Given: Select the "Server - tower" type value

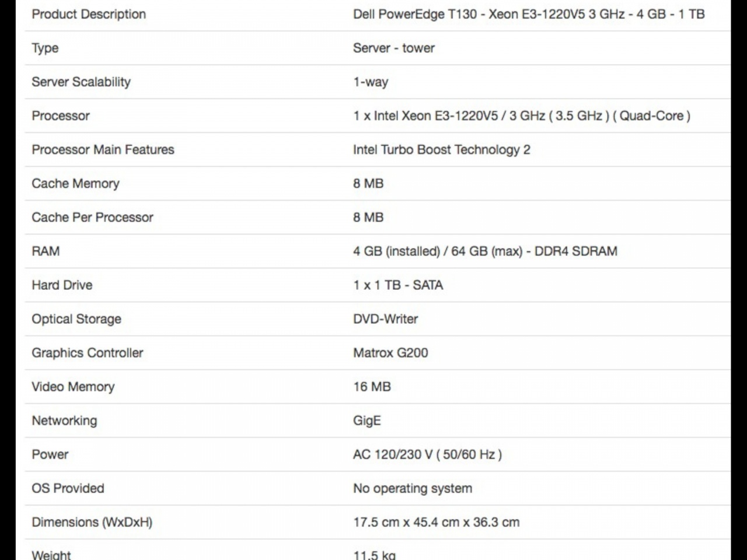Looking at the screenshot, I should coord(393,48).
